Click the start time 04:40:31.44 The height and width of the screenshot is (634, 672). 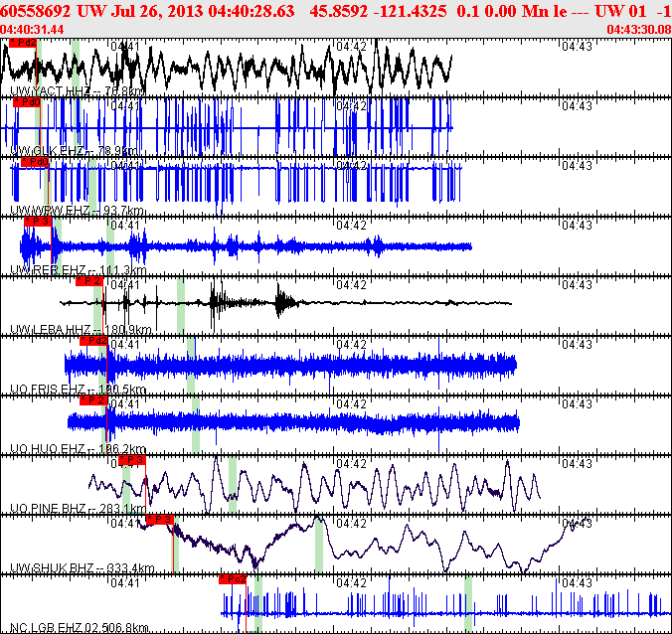(x=32, y=29)
